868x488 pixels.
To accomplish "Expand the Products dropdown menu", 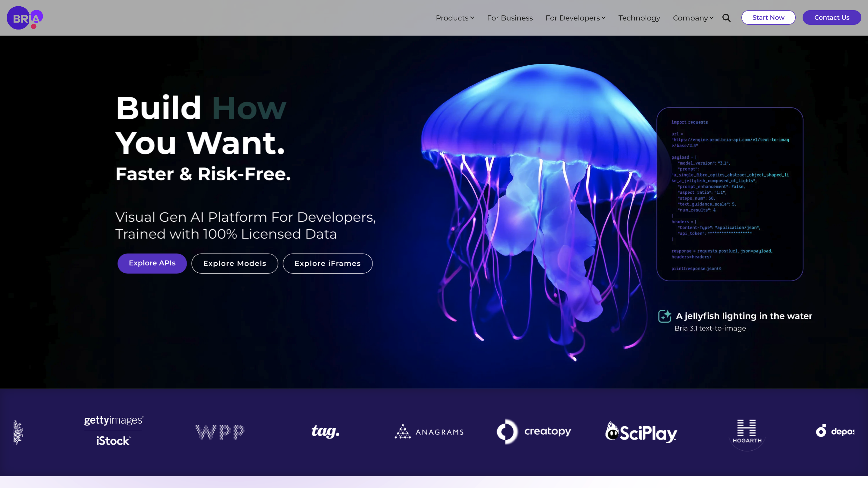I will [x=454, y=18].
